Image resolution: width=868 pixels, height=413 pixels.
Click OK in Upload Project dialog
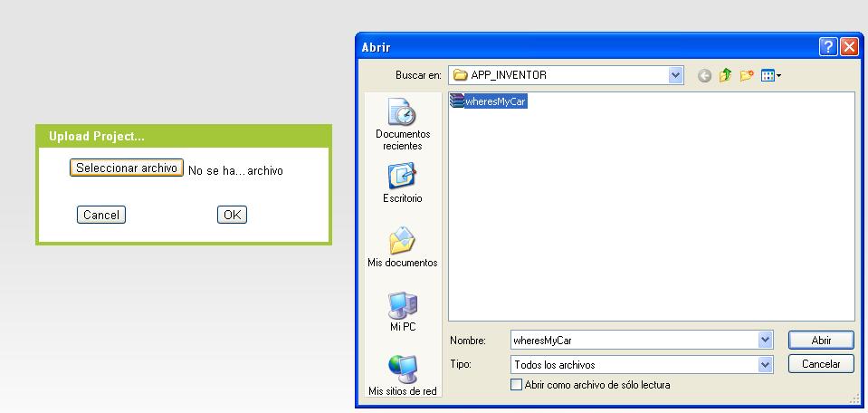click(232, 215)
